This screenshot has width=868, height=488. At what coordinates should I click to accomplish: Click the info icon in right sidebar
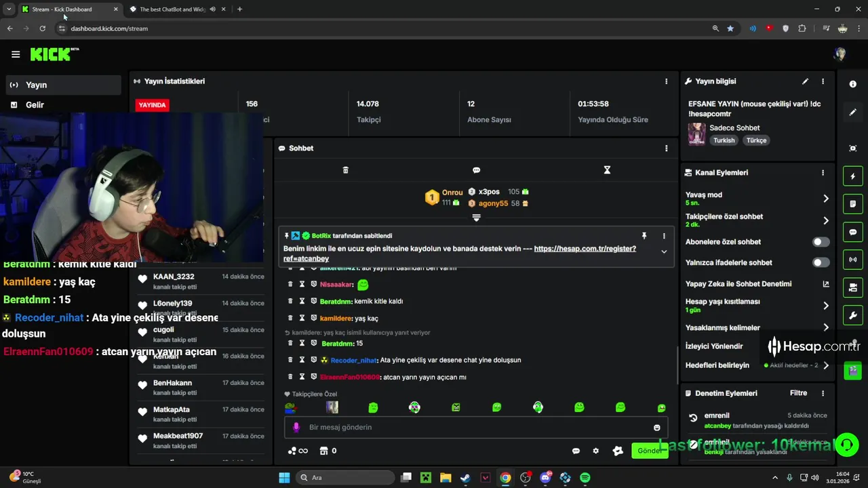tap(853, 84)
